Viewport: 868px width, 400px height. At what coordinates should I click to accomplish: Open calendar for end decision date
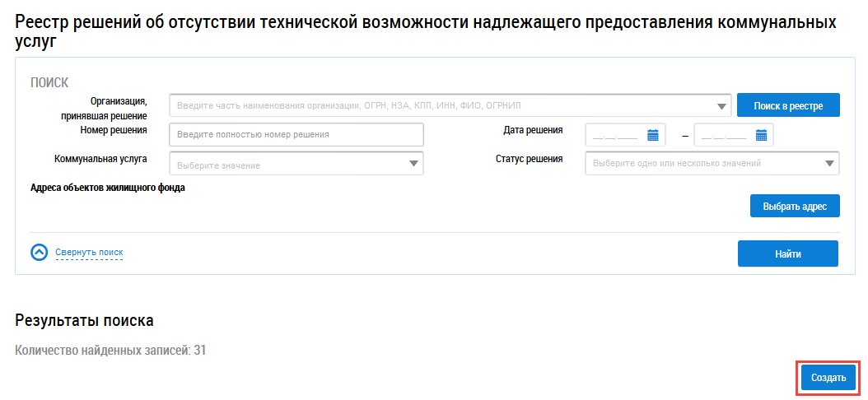coord(761,135)
